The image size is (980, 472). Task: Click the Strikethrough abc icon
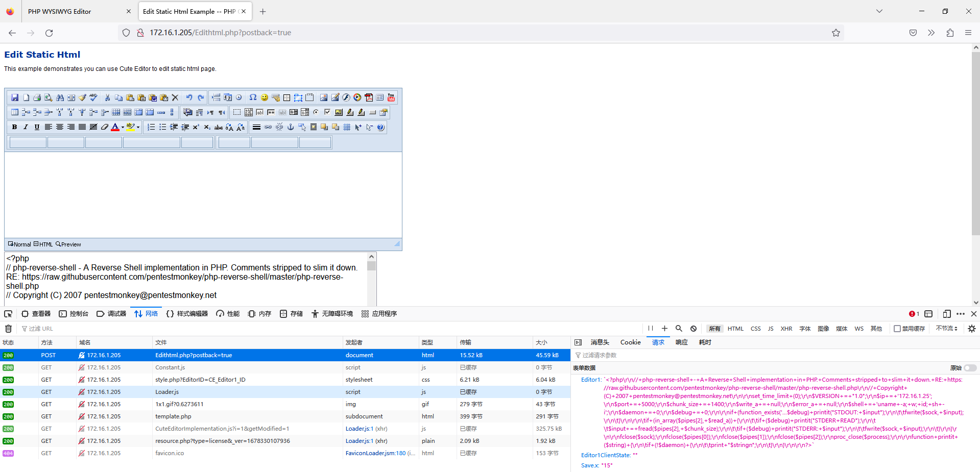coord(218,127)
